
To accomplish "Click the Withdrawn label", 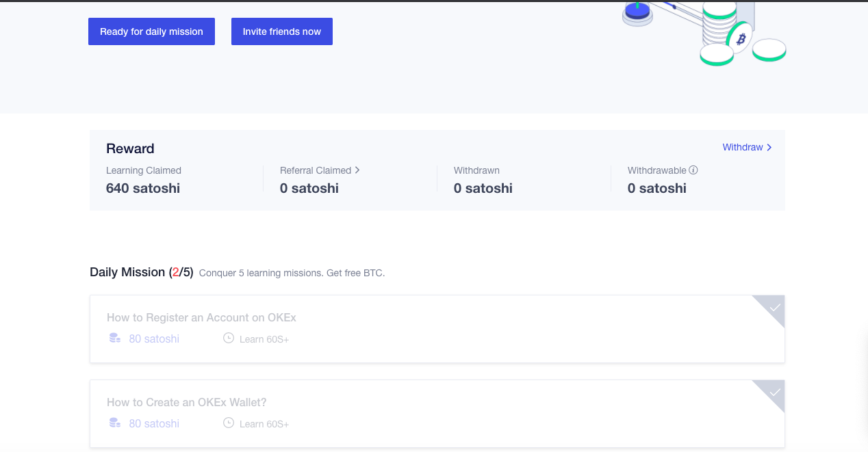I will pos(476,170).
